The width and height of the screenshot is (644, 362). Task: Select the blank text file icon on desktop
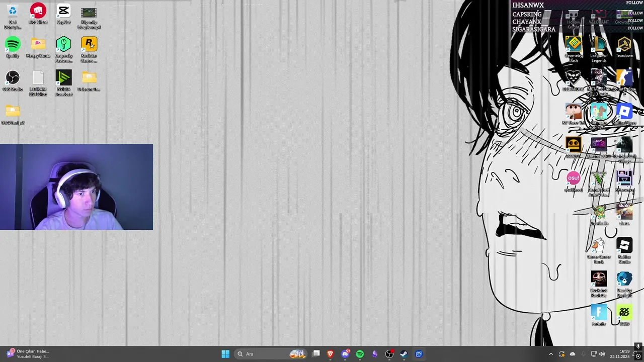point(38,83)
